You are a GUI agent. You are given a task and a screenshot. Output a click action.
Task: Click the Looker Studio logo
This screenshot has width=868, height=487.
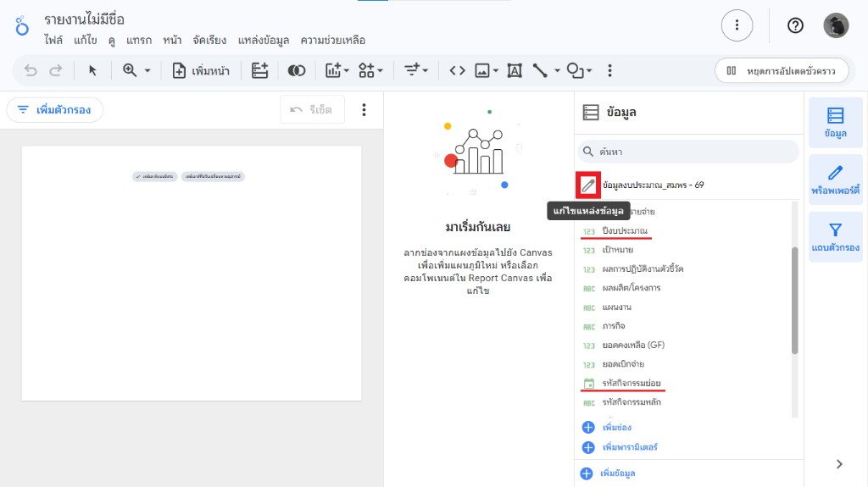[22, 25]
